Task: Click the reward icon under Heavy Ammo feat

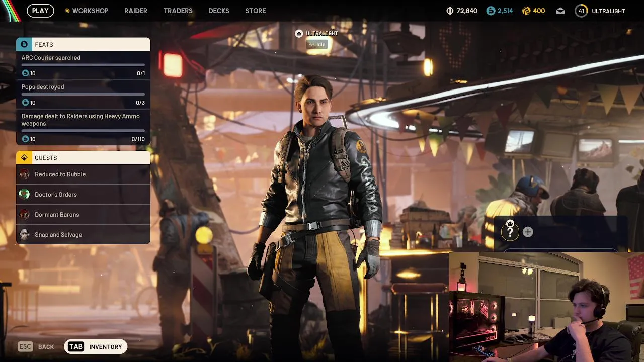Action: tap(25, 139)
